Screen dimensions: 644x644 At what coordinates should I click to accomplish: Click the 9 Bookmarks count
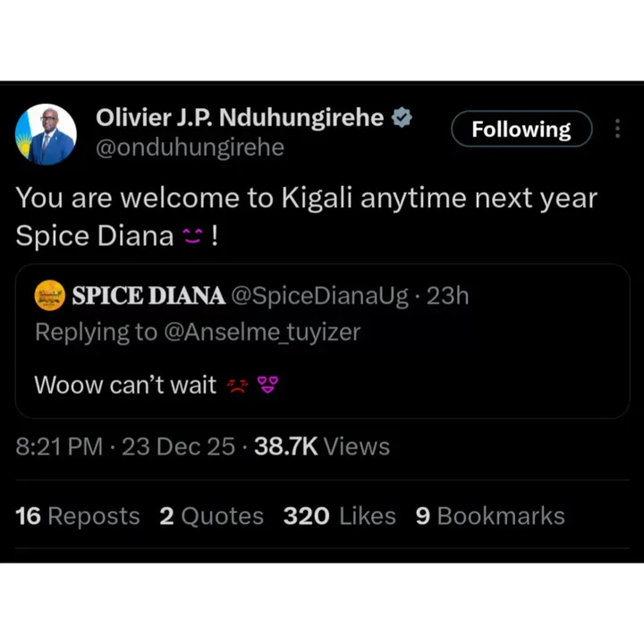click(490, 516)
